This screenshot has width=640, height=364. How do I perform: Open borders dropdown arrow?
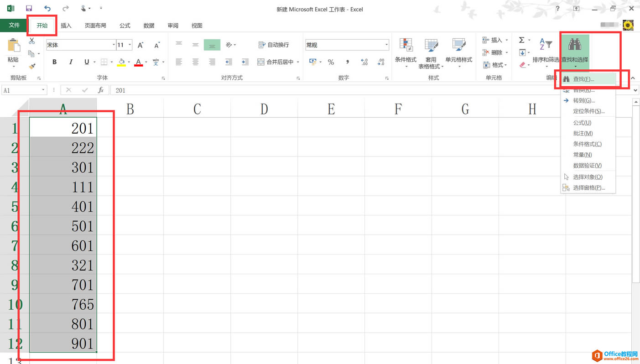click(x=112, y=62)
